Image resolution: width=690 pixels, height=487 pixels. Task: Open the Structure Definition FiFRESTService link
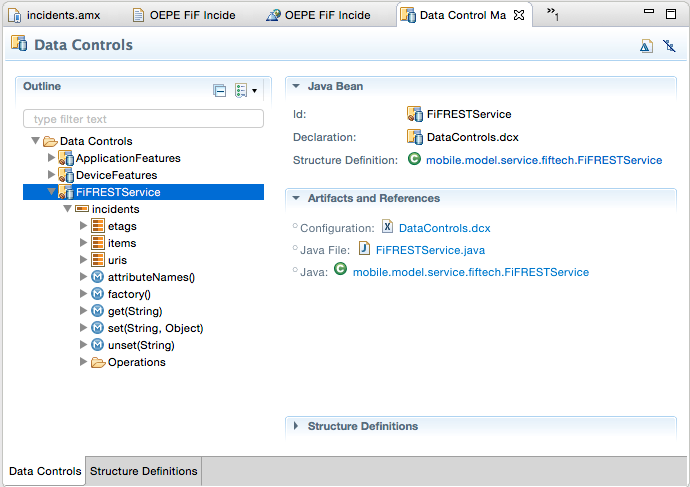coord(544,160)
